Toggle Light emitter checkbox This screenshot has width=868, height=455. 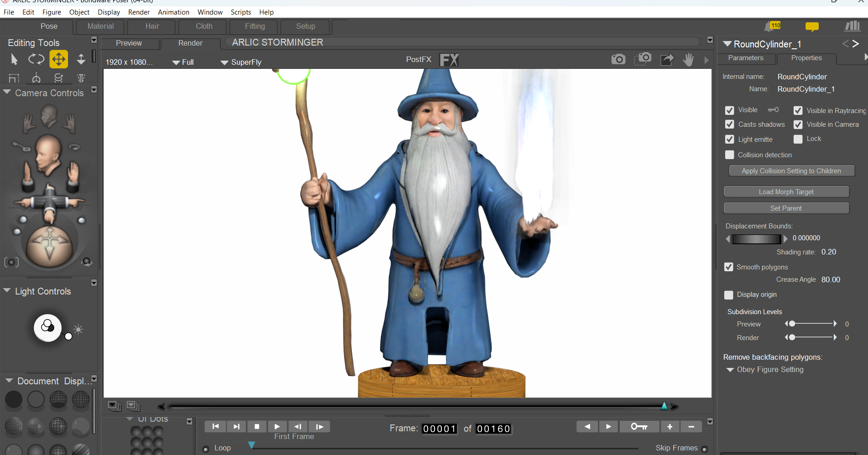[x=729, y=139]
